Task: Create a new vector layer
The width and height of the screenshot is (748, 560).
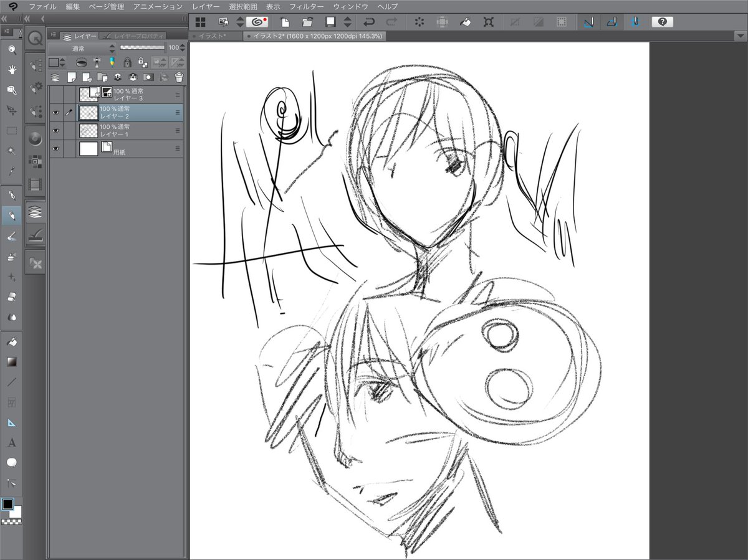Action: pos(87,77)
